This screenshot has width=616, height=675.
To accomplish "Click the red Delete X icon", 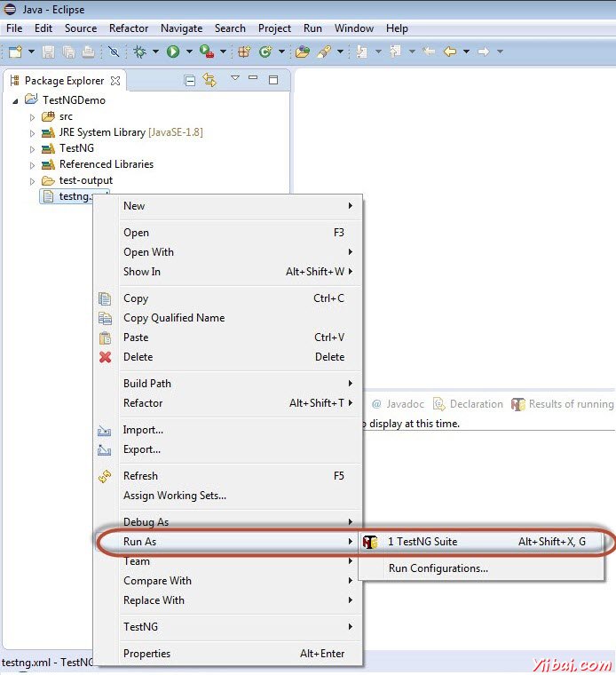I will tap(105, 357).
